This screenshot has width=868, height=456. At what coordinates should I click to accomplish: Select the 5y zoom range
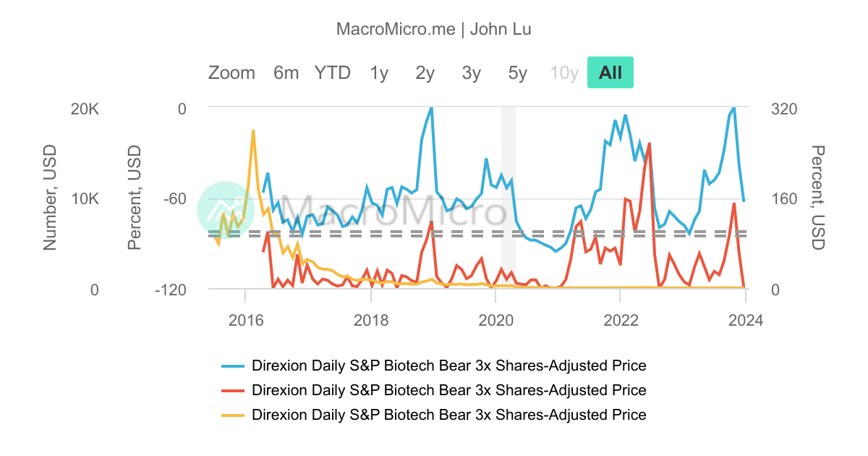click(x=516, y=72)
